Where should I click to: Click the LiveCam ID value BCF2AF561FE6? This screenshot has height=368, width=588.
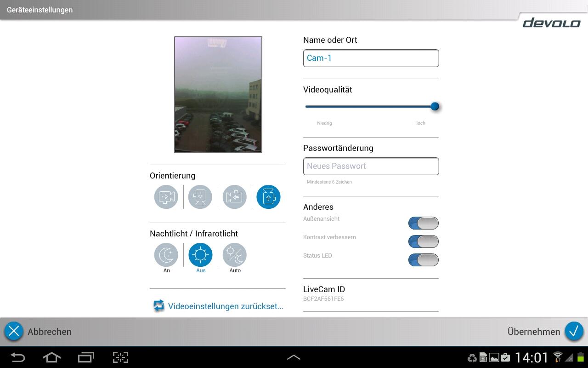(323, 299)
